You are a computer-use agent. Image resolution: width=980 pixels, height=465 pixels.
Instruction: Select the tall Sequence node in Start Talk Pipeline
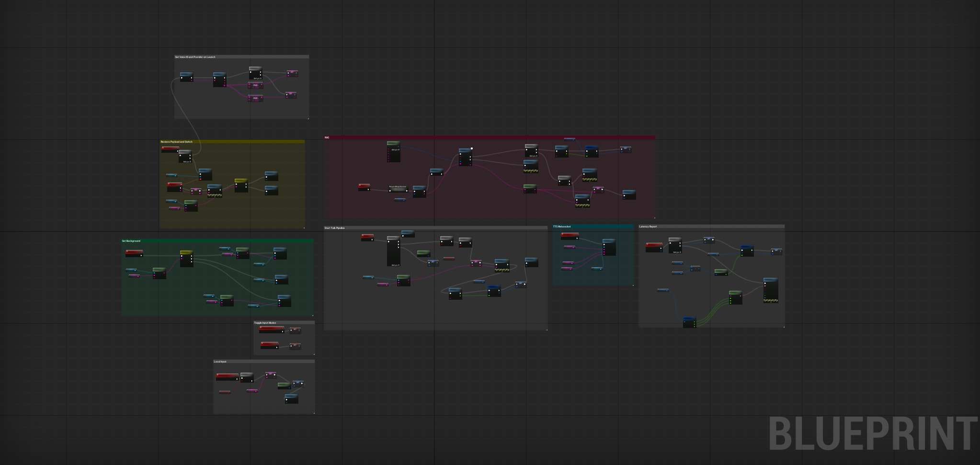(393, 251)
